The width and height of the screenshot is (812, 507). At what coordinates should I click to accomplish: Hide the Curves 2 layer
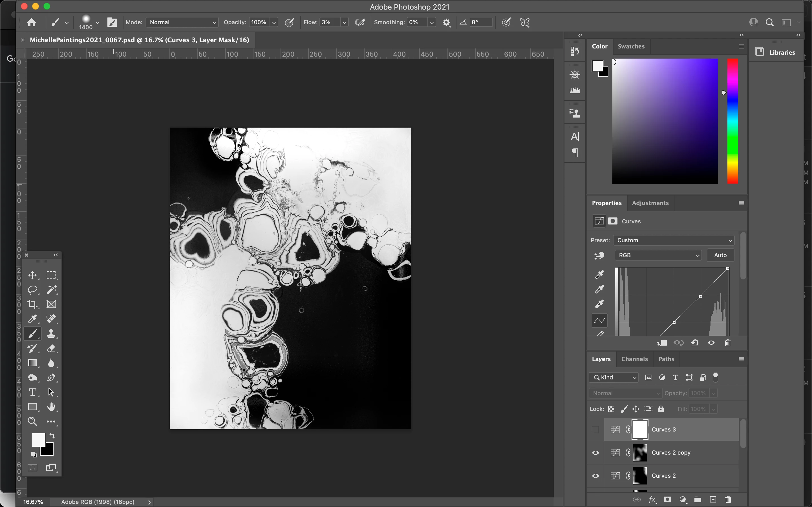pos(595,476)
